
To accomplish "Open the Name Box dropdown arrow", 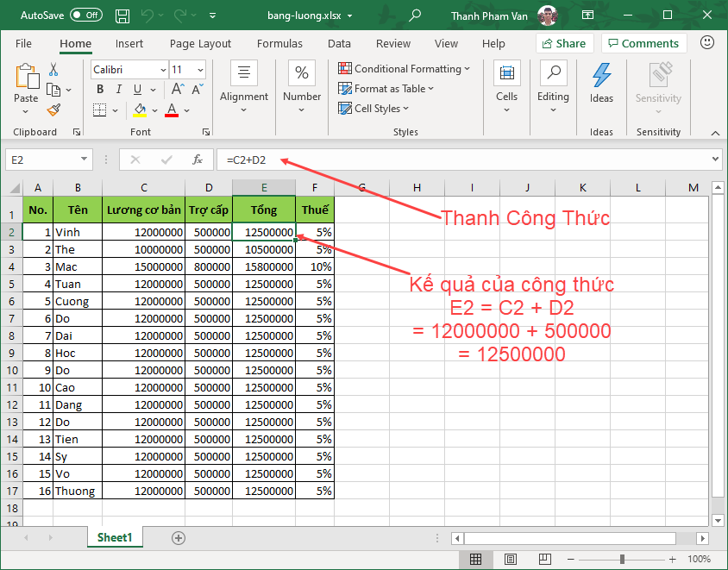I will click(84, 160).
